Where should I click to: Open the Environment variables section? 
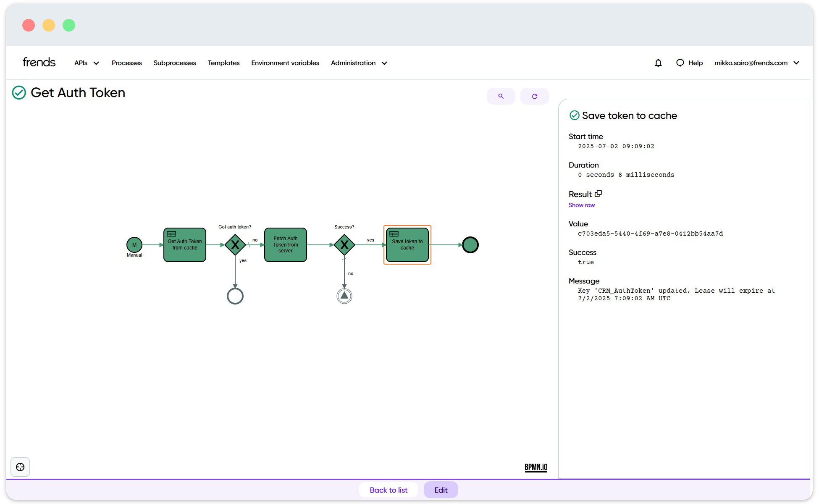pyautogui.click(x=285, y=63)
